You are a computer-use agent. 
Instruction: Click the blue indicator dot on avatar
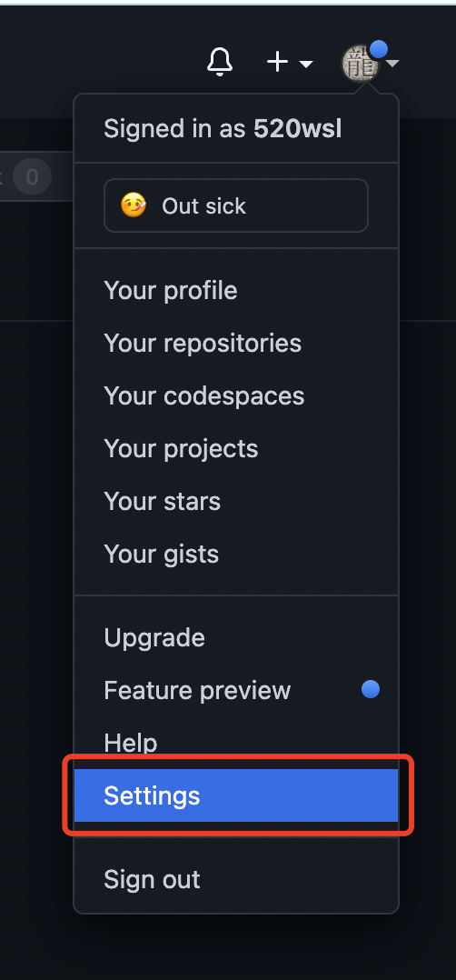coord(379,49)
